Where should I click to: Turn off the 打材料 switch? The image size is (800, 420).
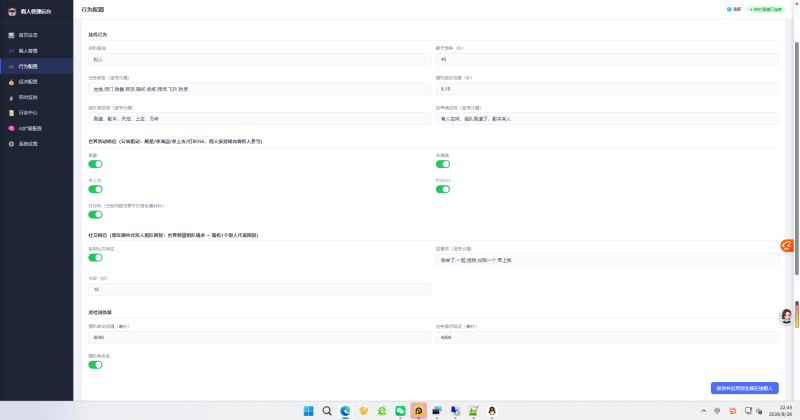click(95, 214)
